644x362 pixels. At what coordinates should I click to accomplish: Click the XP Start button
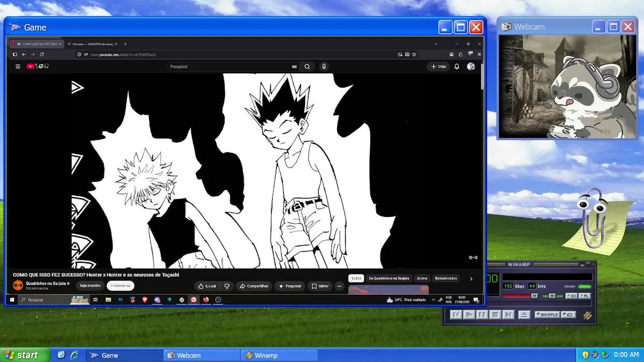pyautogui.click(x=25, y=355)
